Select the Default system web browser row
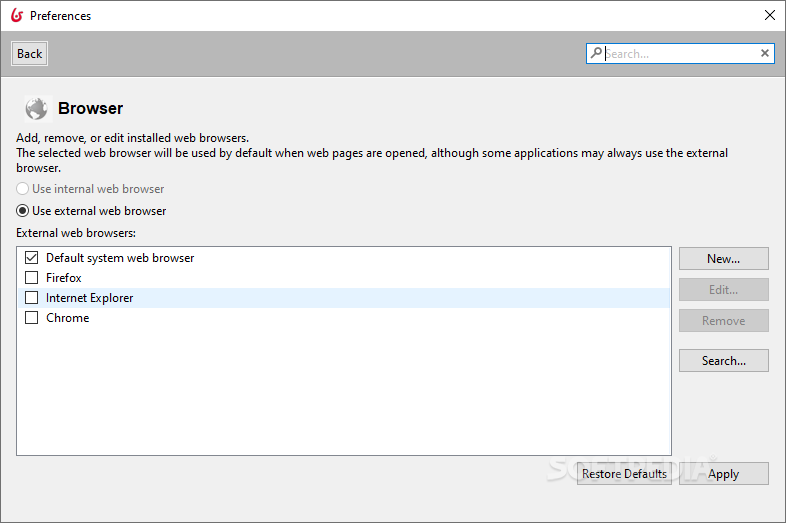This screenshot has height=523, width=786. point(344,258)
